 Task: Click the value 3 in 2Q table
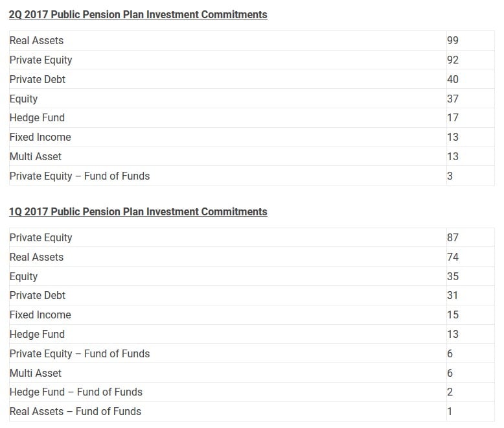[x=450, y=176]
